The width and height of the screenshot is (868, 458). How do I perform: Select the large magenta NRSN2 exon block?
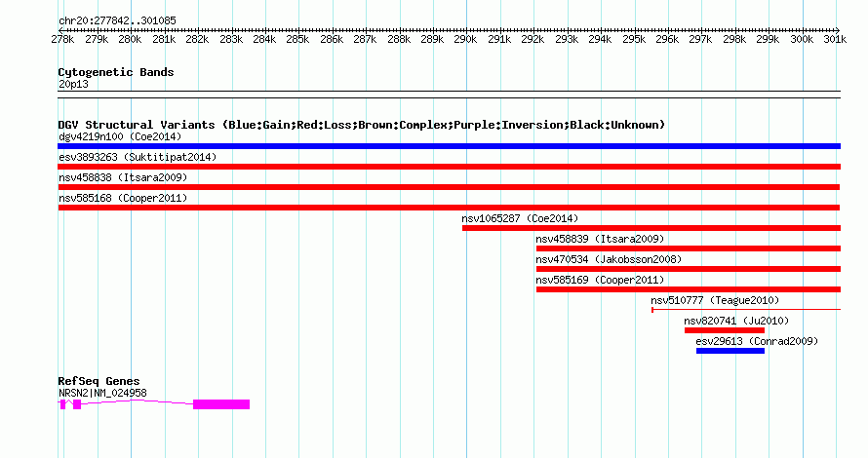point(221,404)
